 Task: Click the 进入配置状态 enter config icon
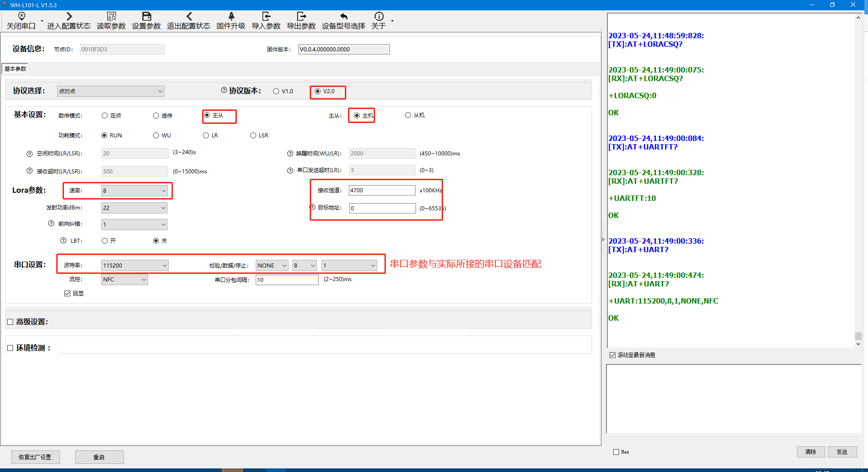click(69, 17)
